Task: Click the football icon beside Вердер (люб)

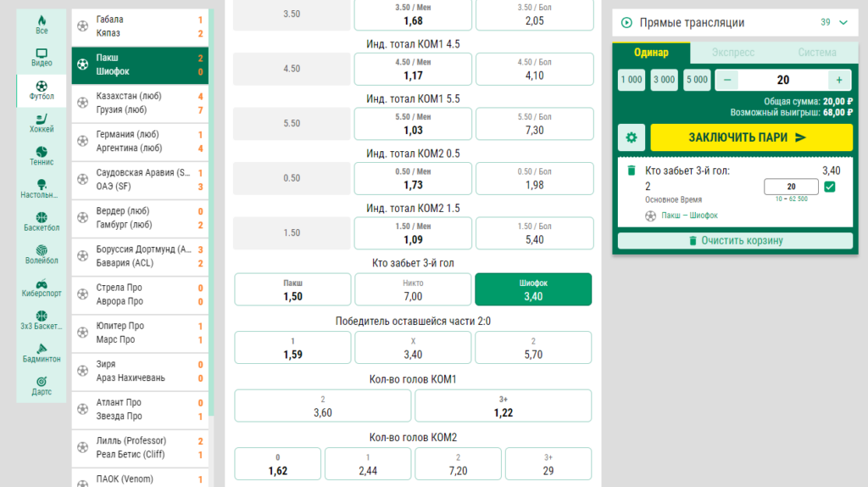Action: (x=82, y=217)
